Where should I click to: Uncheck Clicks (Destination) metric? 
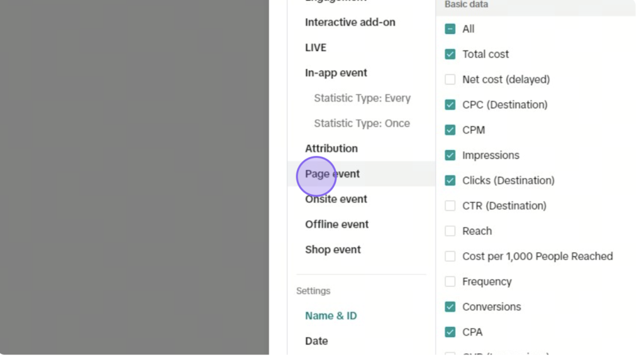click(x=450, y=181)
